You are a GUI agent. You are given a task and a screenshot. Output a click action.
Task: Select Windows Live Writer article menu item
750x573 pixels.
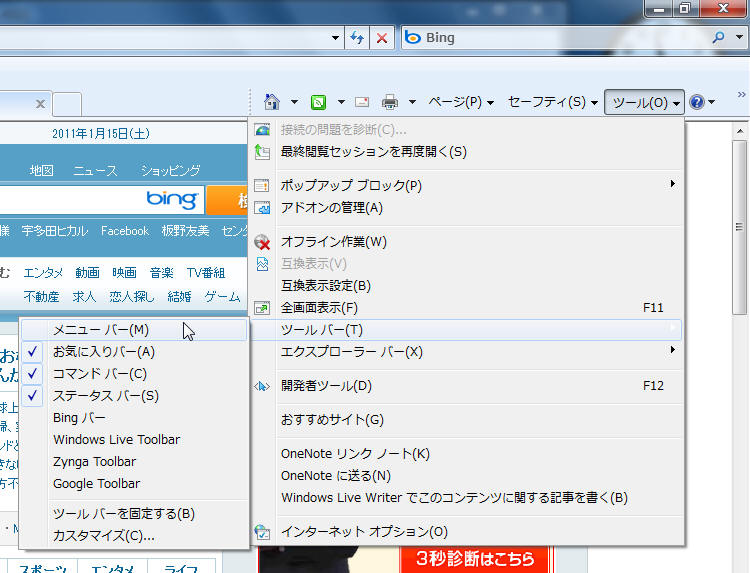(467, 498)
